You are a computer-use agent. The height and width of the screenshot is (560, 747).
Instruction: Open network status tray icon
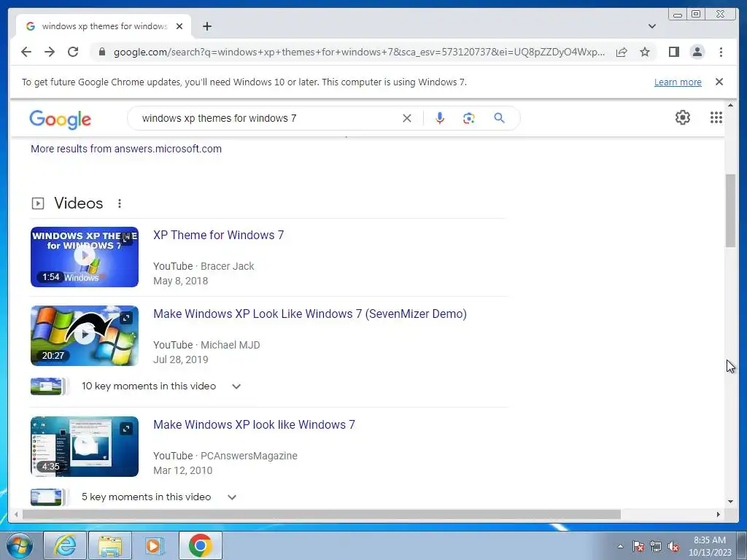point(656,546)
